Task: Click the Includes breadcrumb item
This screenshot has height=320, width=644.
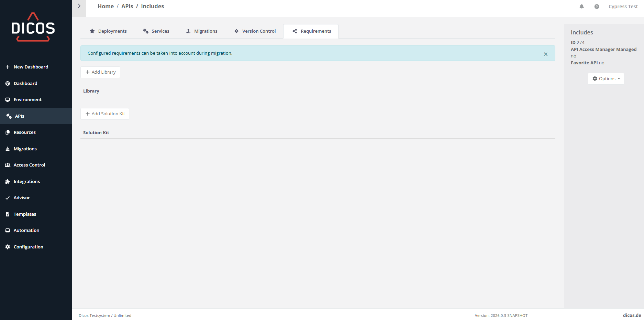Action: pyautogui.click(x=152, y=6)
